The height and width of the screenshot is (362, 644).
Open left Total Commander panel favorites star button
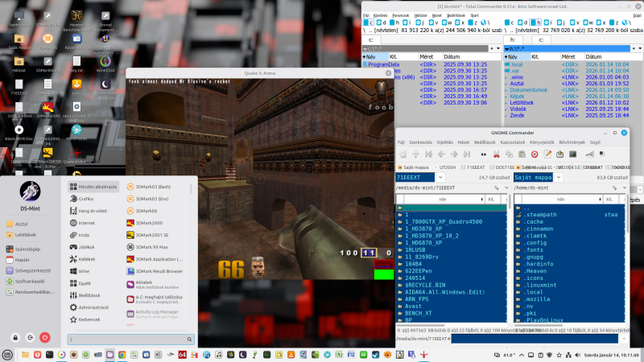pyautogui.click(x=492, y=48)
